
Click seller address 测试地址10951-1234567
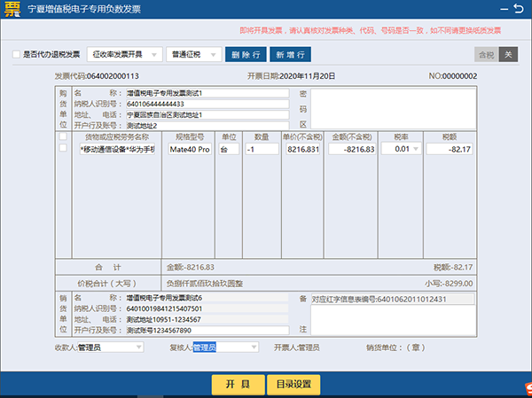[163, 319]
